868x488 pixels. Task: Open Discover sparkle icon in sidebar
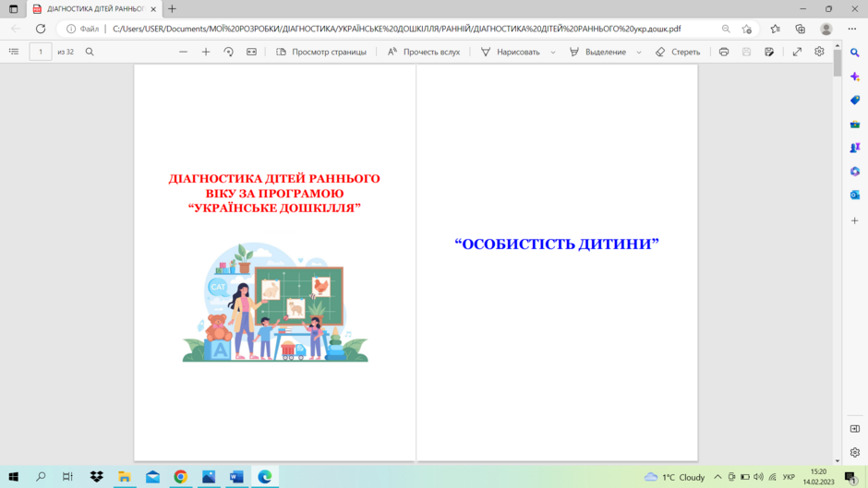click(x=855, y=77)
